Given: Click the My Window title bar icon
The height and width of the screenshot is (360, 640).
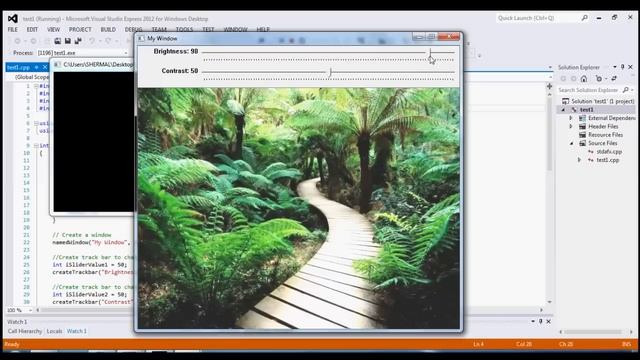Looking at the screenshot, I should 141,38.
